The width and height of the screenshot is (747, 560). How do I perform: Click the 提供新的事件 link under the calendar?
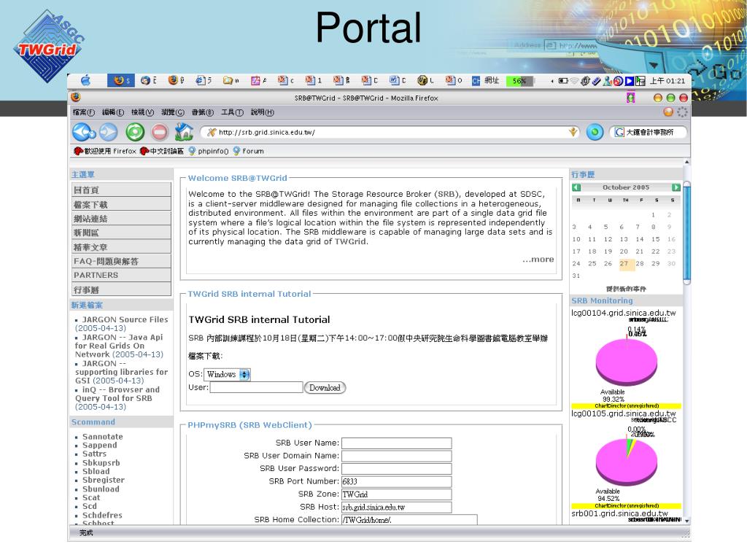(626, 289)
